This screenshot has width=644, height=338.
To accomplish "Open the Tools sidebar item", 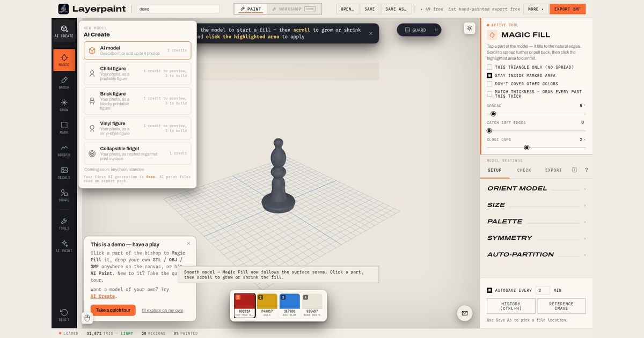I will pos(64,224).
